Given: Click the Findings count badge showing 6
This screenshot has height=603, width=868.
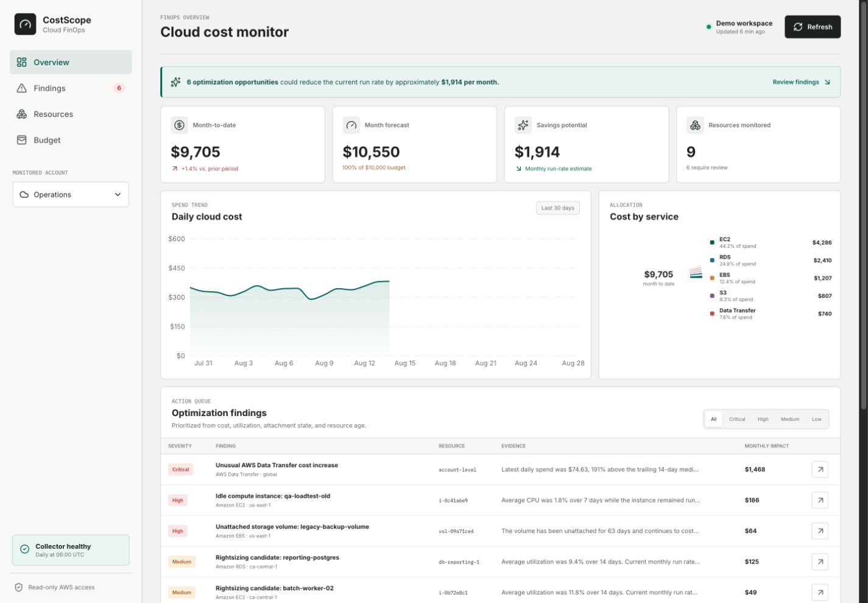Looking at the screenshot, I should (119, 88).
